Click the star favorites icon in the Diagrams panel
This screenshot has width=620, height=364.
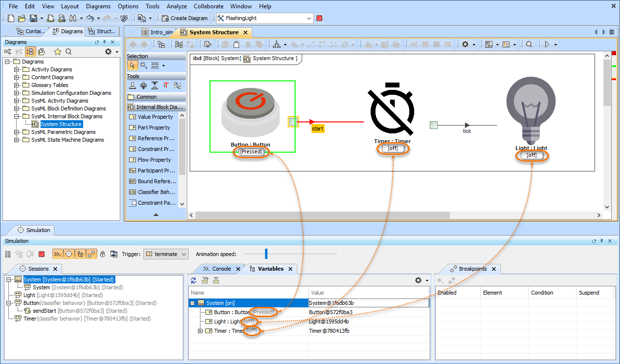[x=57, y=52]
